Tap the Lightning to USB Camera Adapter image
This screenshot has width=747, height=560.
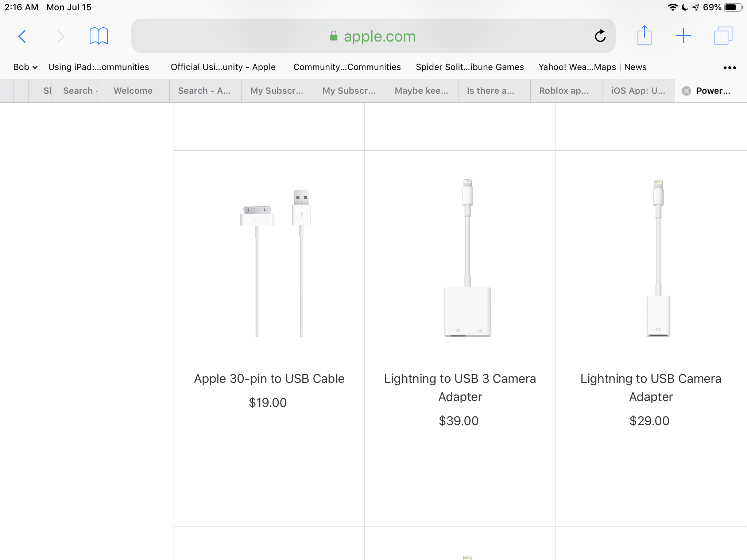point(658,258)
